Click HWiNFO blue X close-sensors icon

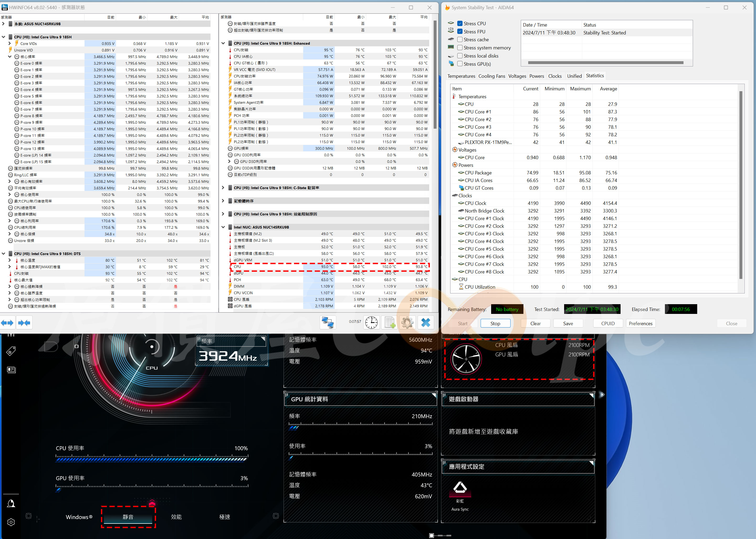[x=426, y=322]
